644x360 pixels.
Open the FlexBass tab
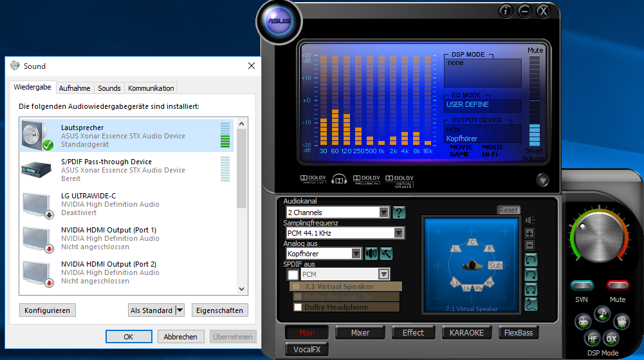coord(519,333)
